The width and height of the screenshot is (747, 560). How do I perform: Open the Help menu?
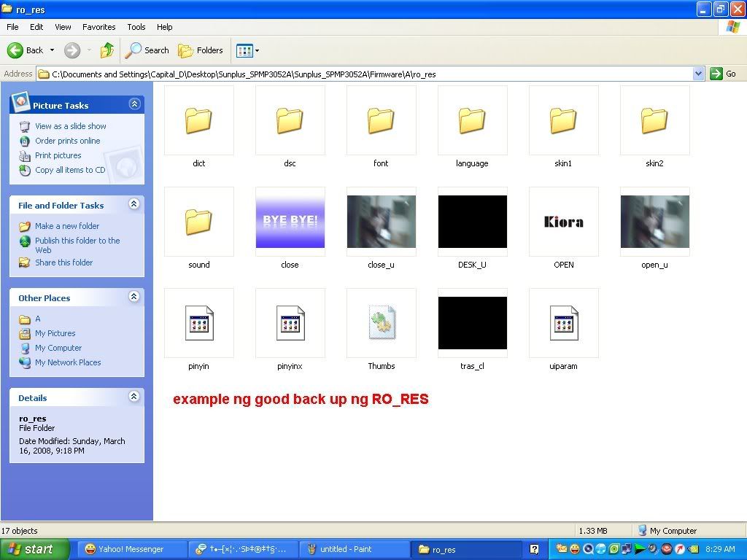(165, 27)
